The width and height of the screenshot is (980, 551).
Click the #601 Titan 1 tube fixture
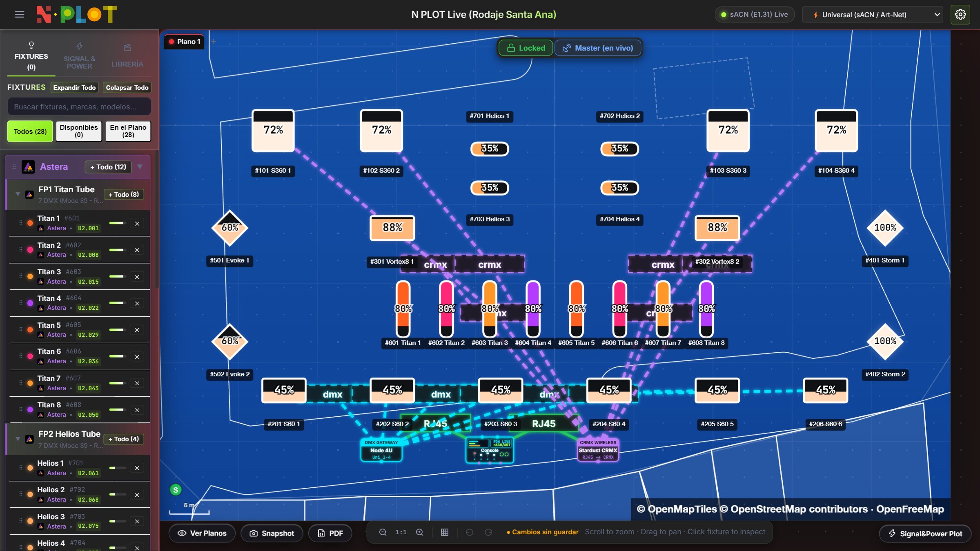point(403,309)
